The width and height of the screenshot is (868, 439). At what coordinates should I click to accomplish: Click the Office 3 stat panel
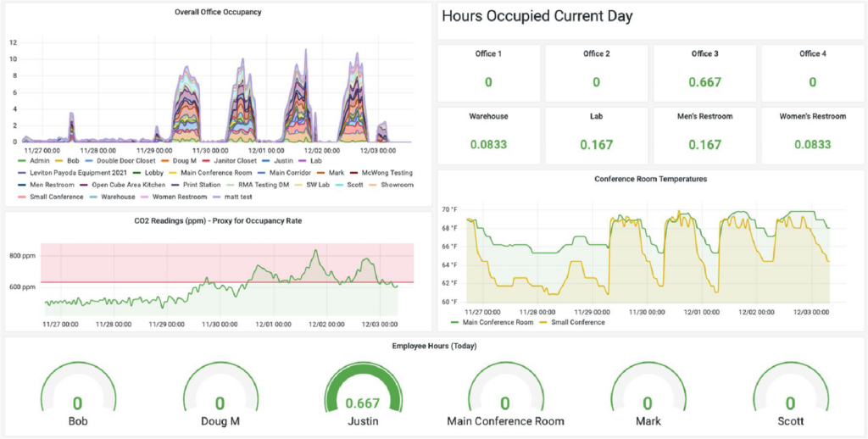coord(704,73)
